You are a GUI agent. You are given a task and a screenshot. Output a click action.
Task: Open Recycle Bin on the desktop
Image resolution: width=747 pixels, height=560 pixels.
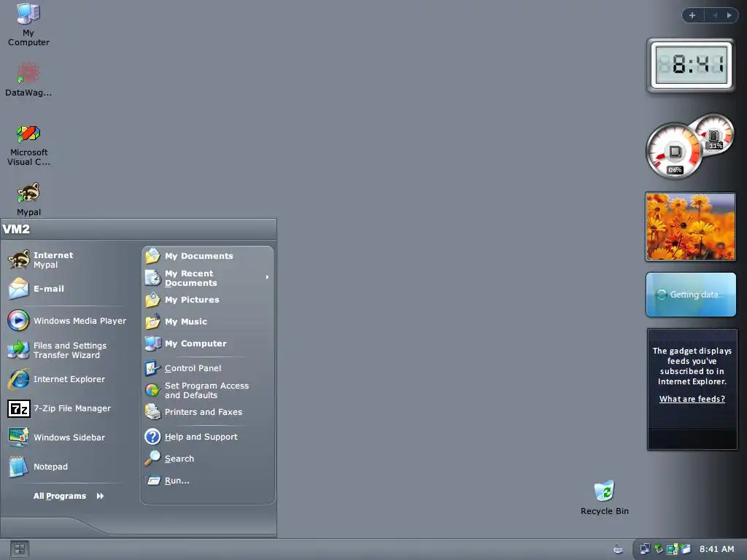[605, 497]
